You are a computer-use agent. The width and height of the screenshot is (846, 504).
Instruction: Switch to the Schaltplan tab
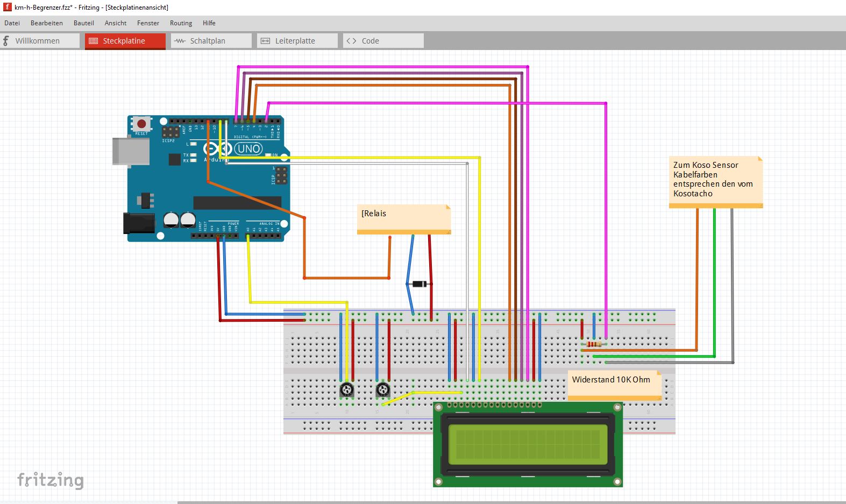tap(211, 41)
